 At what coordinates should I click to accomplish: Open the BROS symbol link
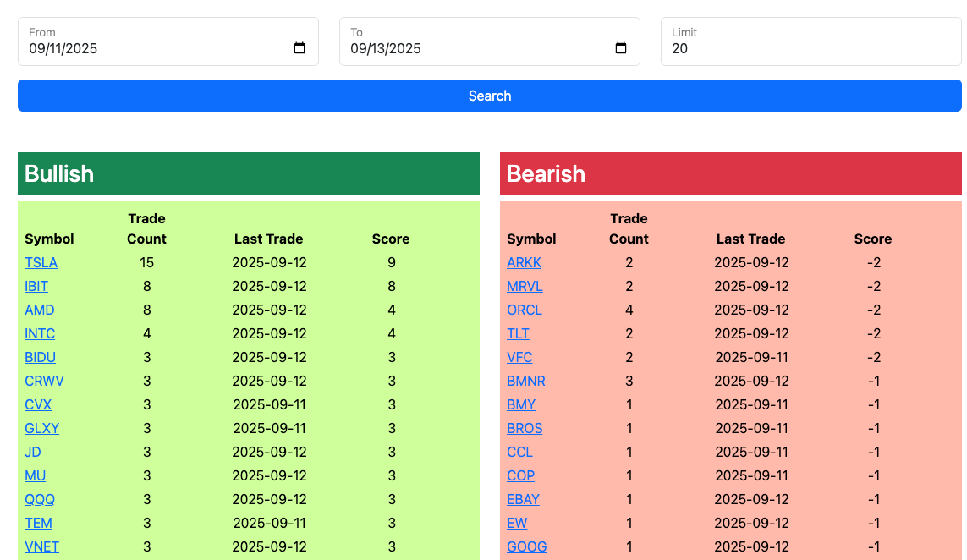[x=525, y=429]
